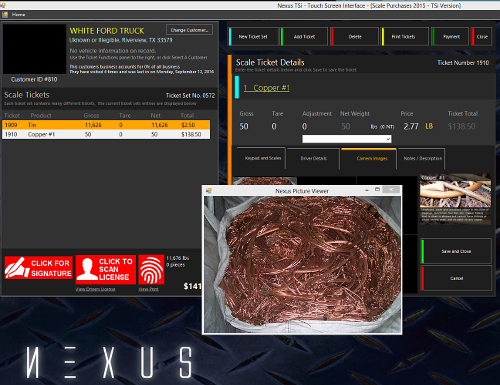Click the Add Ticket button
Screen dimensions: 500x385
(x=304, y=37)
